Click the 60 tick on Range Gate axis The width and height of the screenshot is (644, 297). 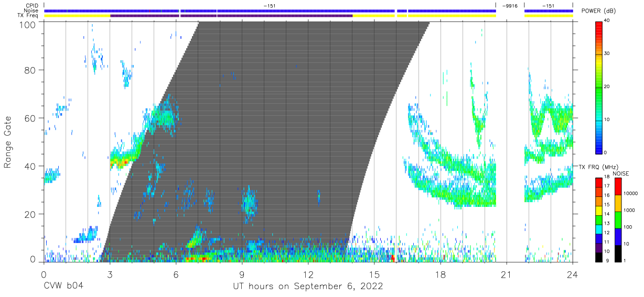30,118
